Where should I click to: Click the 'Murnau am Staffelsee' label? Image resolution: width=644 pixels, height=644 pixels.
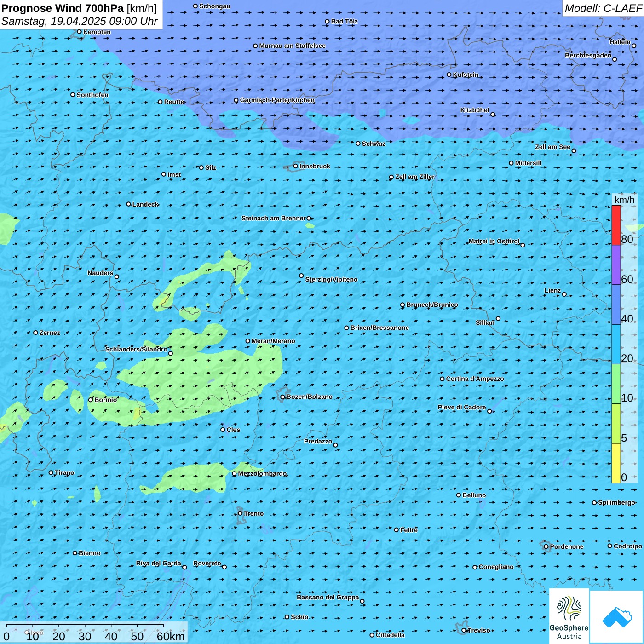[292, 46]
